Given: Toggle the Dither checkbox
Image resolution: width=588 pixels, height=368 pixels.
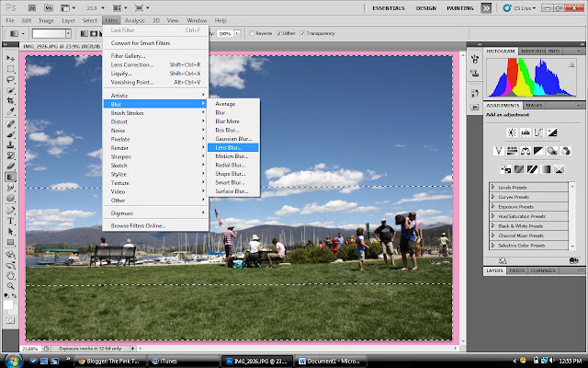Looking at the screenshot, I should click(279, 33).
